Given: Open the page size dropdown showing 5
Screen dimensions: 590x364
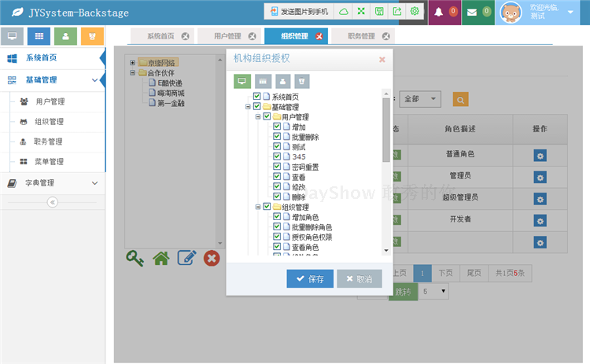Looking at the screenshot, I should point(433,291).
